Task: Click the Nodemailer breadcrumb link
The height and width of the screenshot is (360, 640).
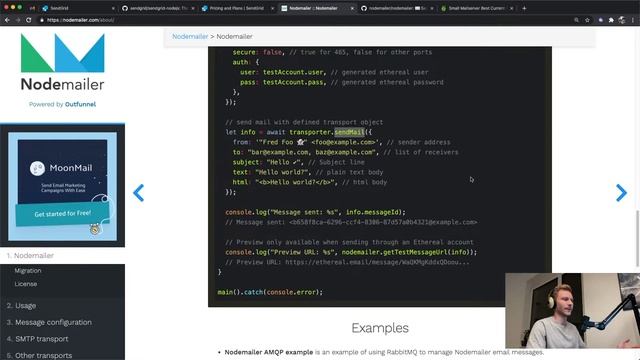Action: [x=190, y=36]
